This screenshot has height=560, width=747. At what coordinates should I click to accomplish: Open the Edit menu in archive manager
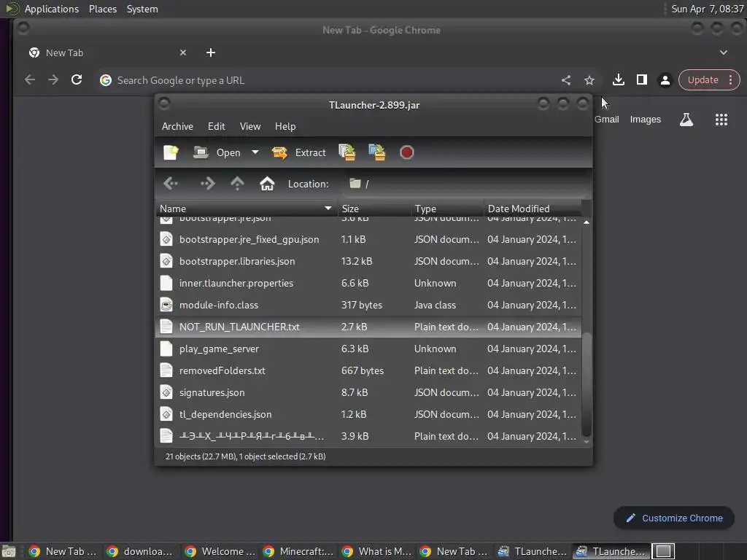pyautogui.click(x=216, y=126)
